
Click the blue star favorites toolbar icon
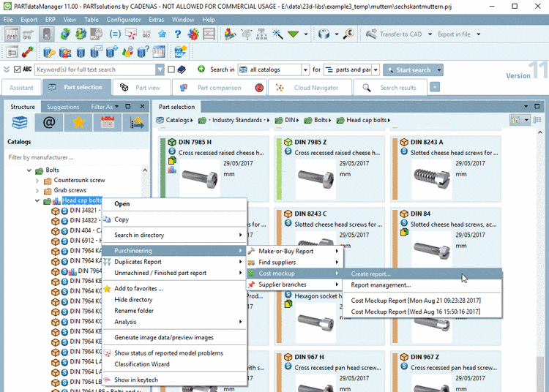[x=162, y=34]
